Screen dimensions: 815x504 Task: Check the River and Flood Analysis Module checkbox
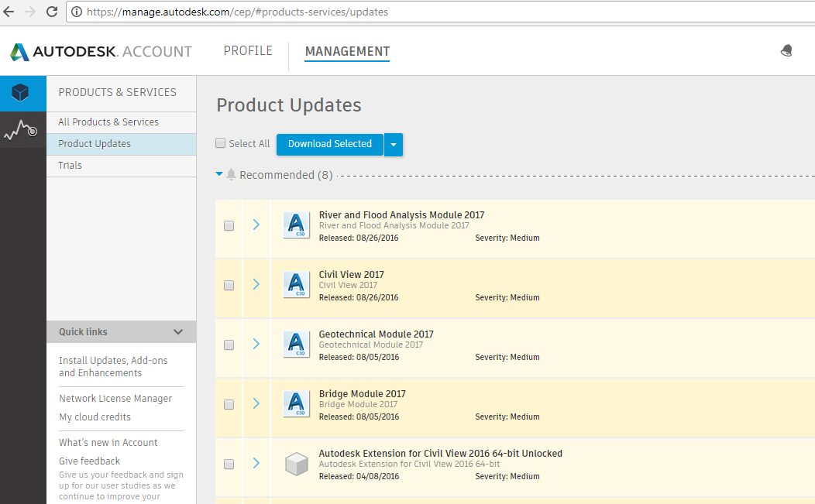tap(229, 225)
